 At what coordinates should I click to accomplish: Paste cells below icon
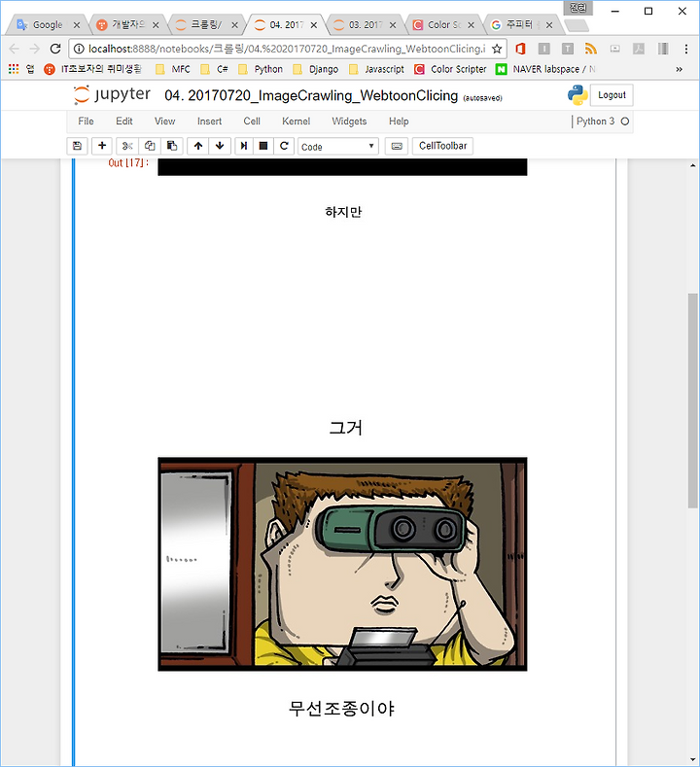tap(172, 146)
